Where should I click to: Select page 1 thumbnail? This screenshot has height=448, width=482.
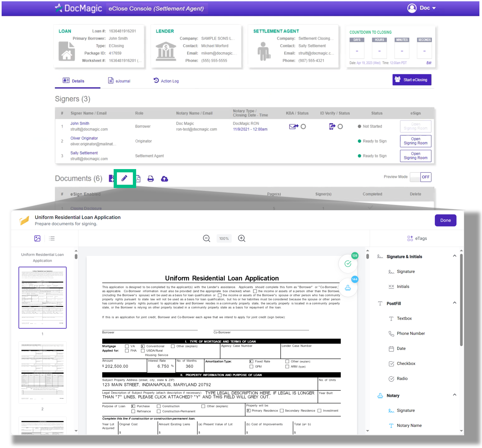(x=43, y=297)
